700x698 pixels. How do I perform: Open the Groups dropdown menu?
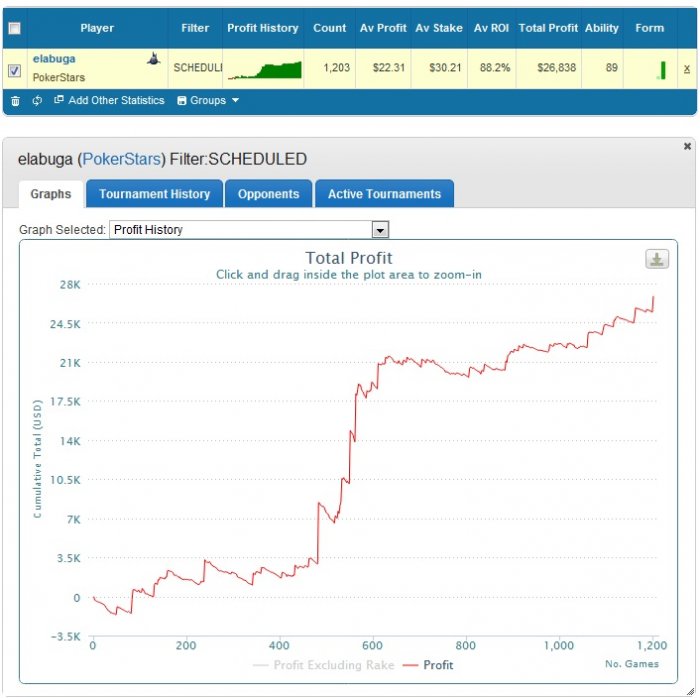[208, 100]
